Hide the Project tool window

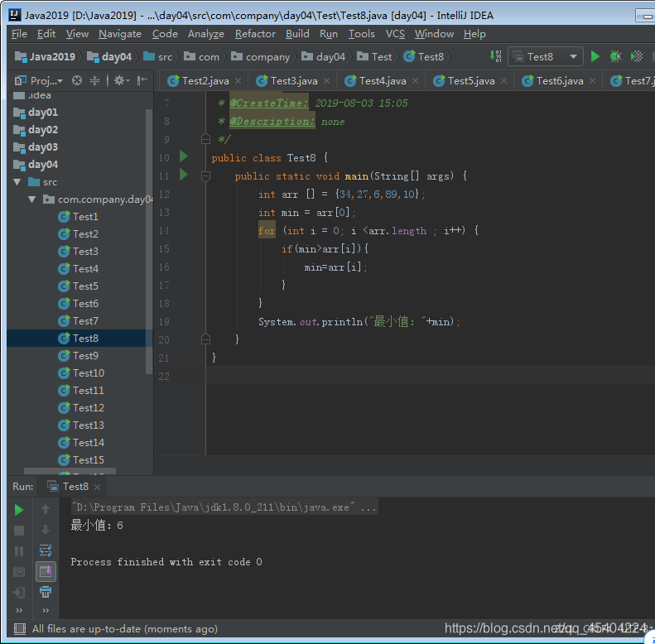point(142,80)
